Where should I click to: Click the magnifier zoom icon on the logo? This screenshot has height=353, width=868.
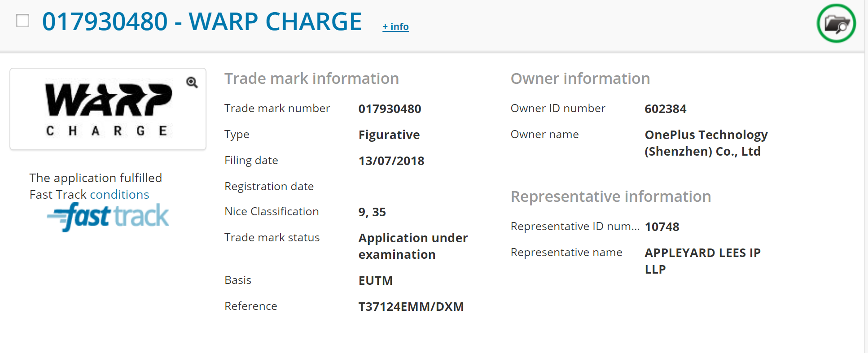(192, 82)
